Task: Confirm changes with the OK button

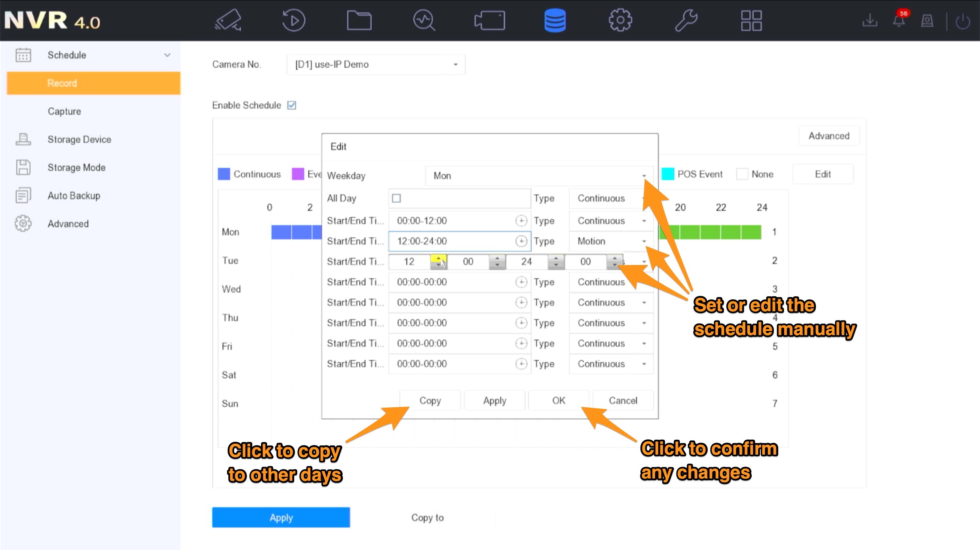Action: point(558,400)
